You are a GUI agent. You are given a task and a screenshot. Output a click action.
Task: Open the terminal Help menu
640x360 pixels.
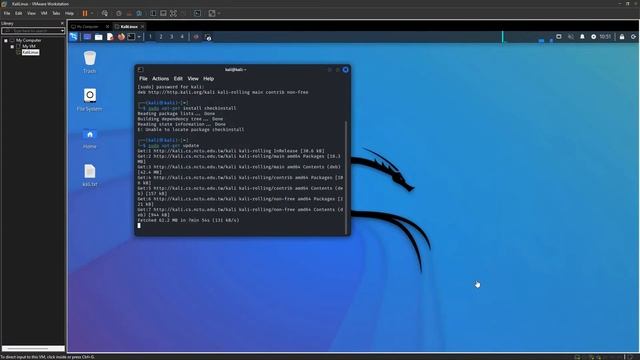tap(209, 78)
